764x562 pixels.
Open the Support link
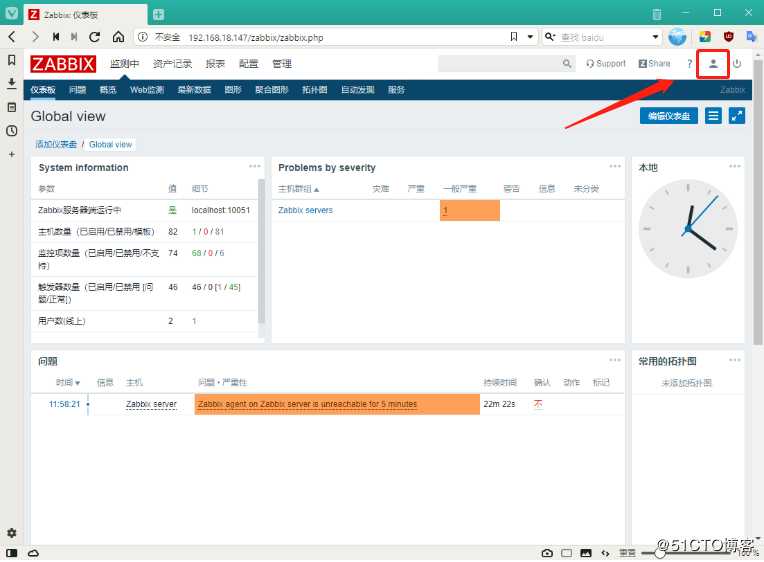click(x=606, y=64)
